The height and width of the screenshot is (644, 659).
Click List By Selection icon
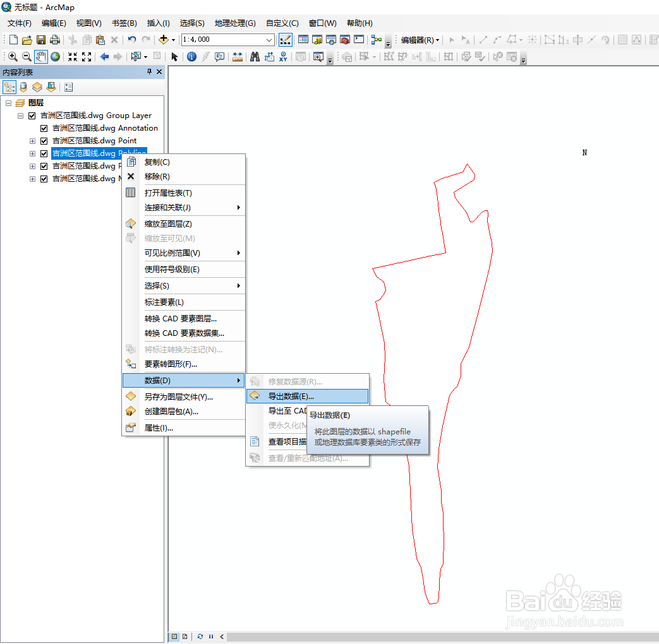[51, 87]
